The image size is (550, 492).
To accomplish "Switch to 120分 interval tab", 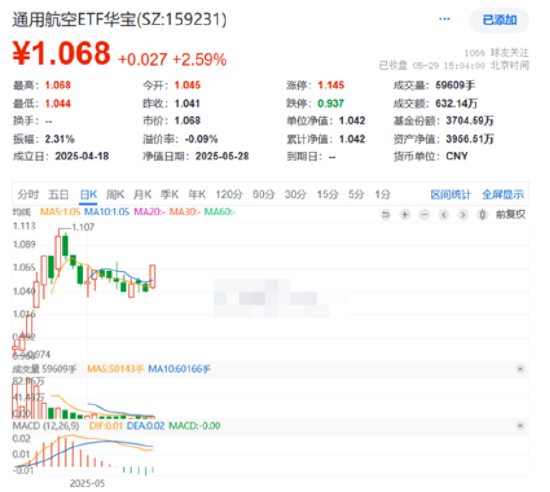I will click(x=229, y=194).
